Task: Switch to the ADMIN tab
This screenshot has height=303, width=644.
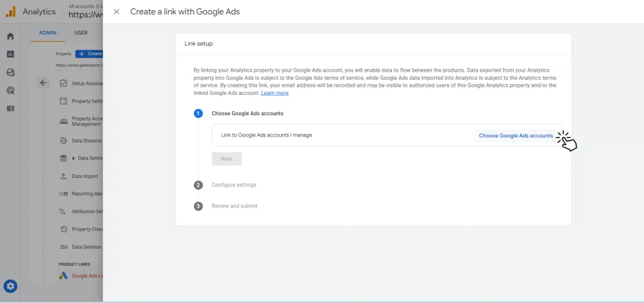Action: (x=48, y=33)
